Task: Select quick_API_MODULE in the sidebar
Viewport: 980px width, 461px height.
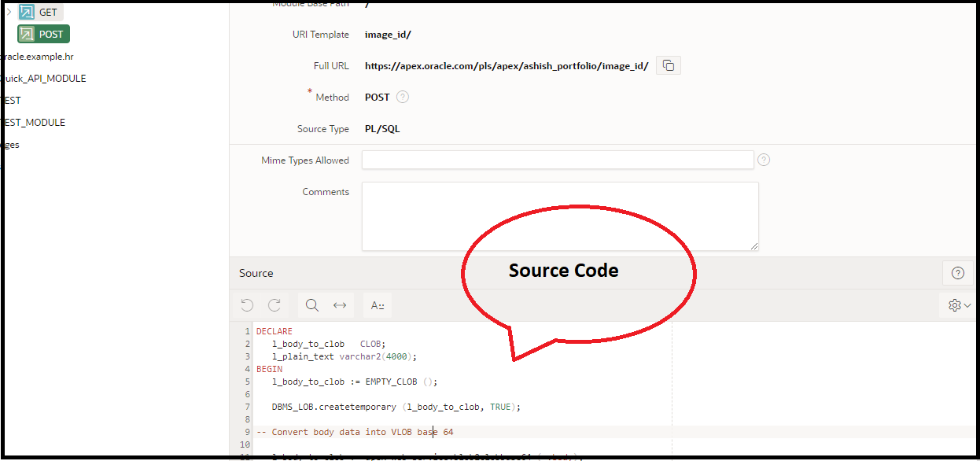Action: (43, 78)
